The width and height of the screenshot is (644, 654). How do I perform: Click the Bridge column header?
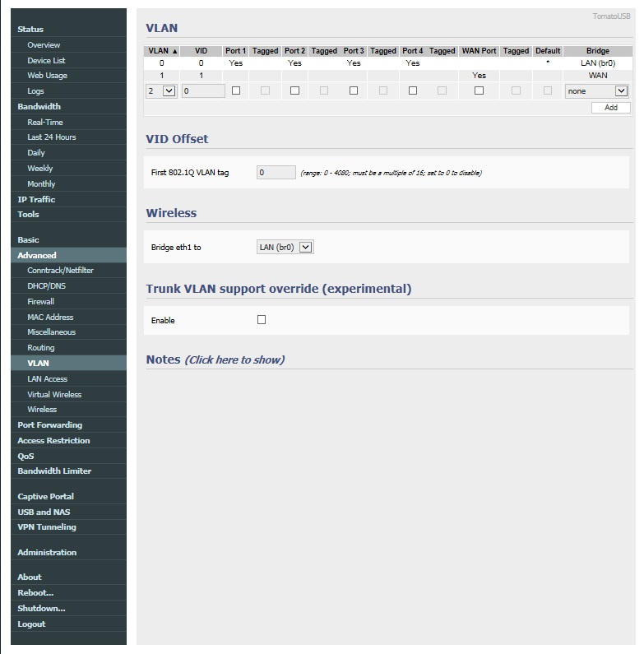coord(598,51)
